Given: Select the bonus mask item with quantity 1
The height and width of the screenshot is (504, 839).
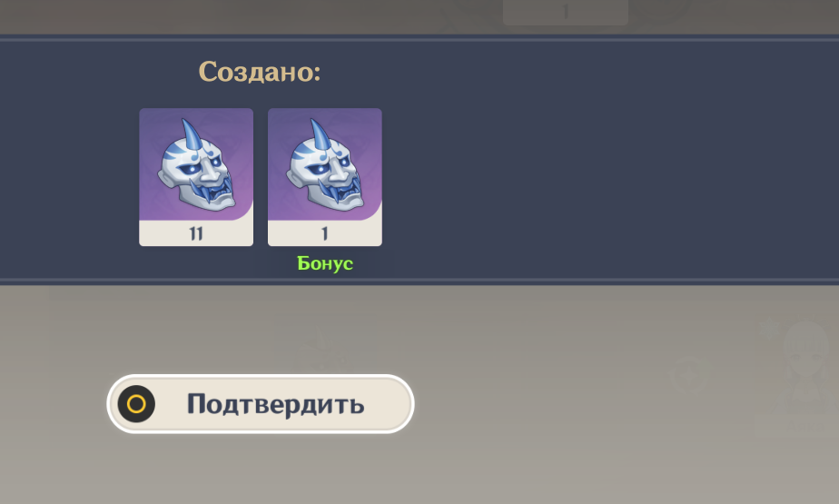Looking at the screenshot, I should [325, 177].
